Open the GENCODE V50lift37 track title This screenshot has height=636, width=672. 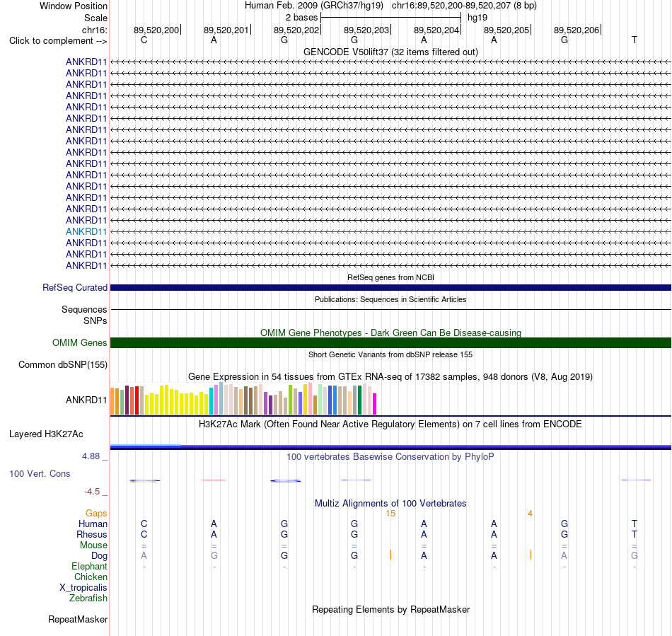pos(390,52)
